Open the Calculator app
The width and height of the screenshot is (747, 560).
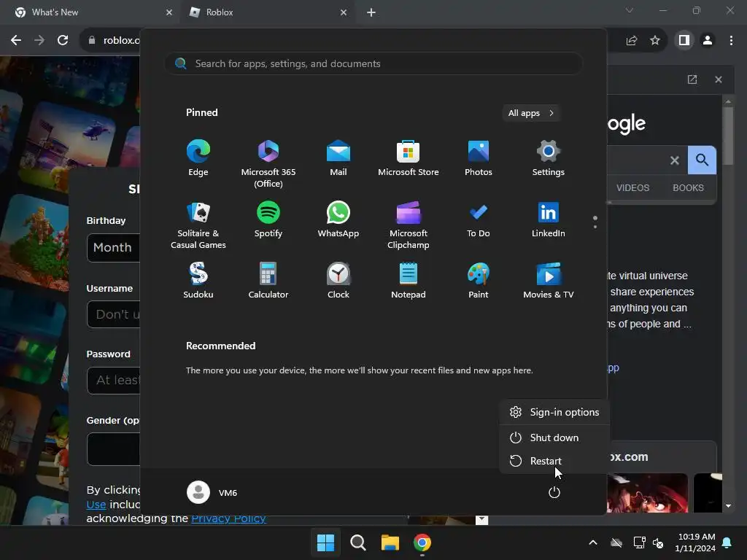tap(268, 281)
